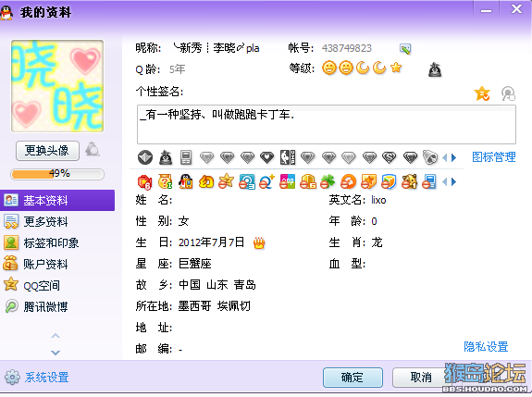Viewport: 532px width, 397px height.
Task: Click the location value 墨西哥 埃佩切
Action: pyautogui.click(x=215, y=306)
